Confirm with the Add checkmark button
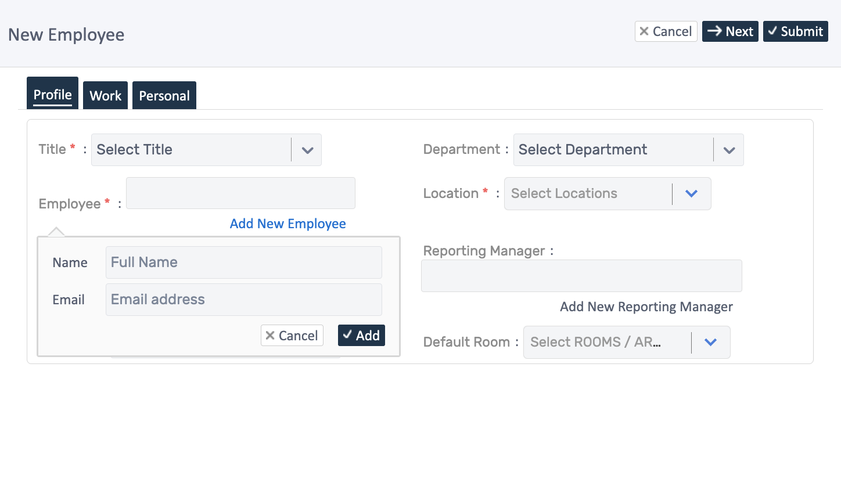 pyautogui.click(x=361, y=336)
